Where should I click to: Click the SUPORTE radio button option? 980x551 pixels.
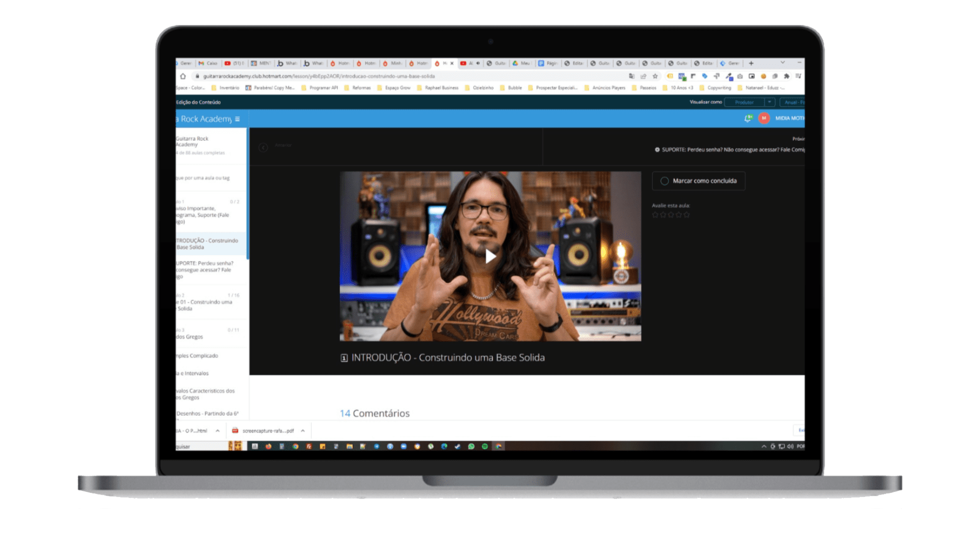click(656, 149)
